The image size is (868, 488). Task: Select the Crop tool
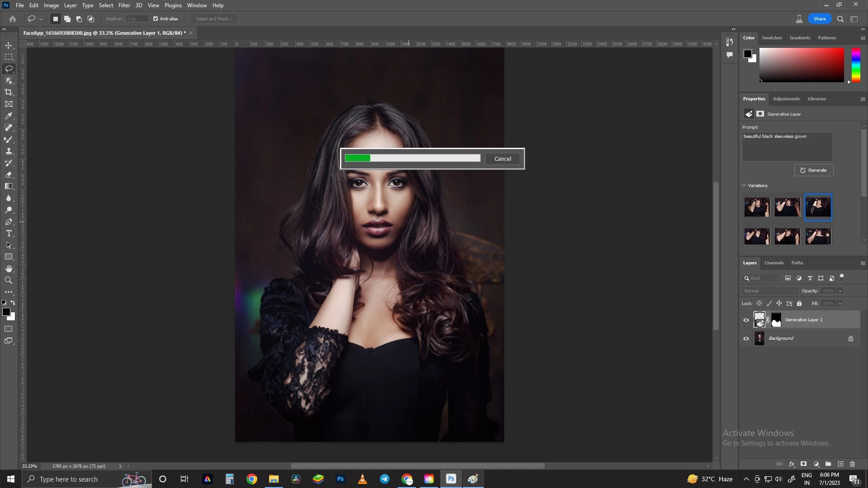pos(9,92)
